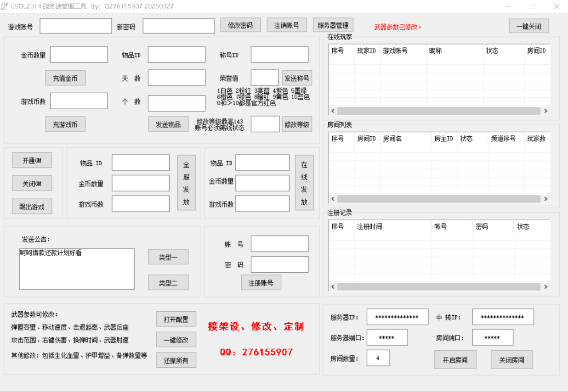Click the 服务器端口 field
Viewport: 568px width, 392px height.
pyautogui.click(x=387, y=337)
